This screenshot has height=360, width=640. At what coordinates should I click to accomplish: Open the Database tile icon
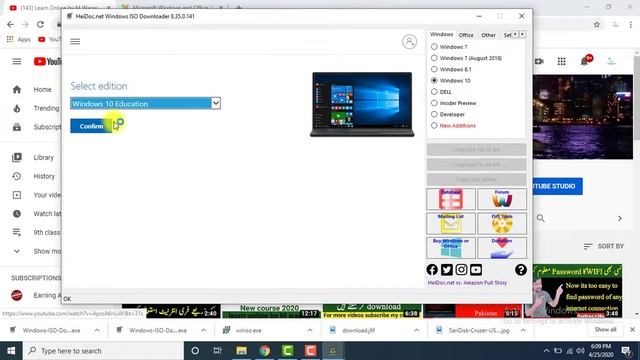(x=451, y=199)
